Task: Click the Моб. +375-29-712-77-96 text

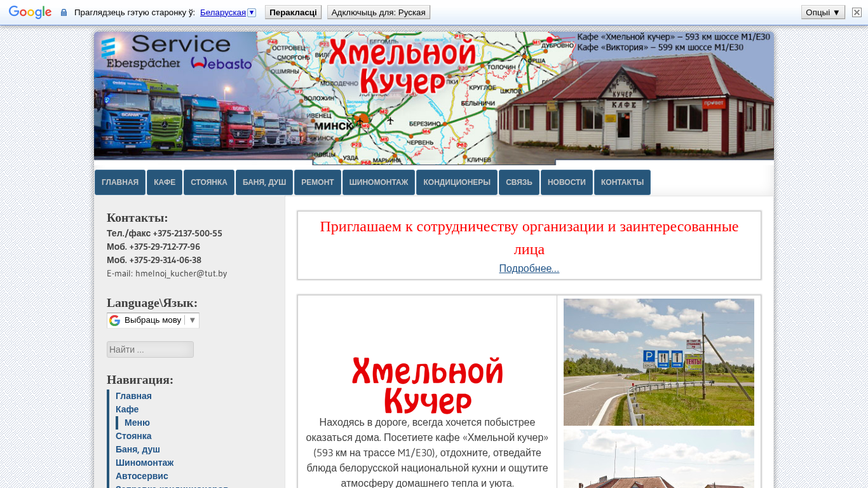Action: coord(153,247)
